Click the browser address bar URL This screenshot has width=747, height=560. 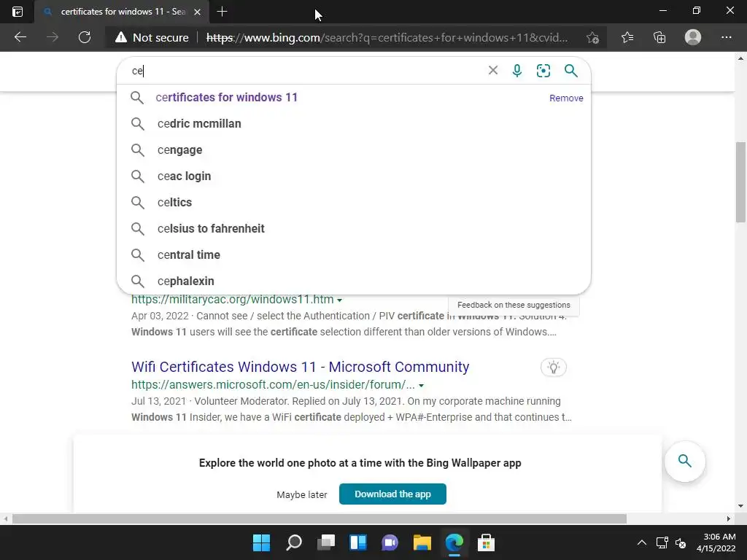387,38
